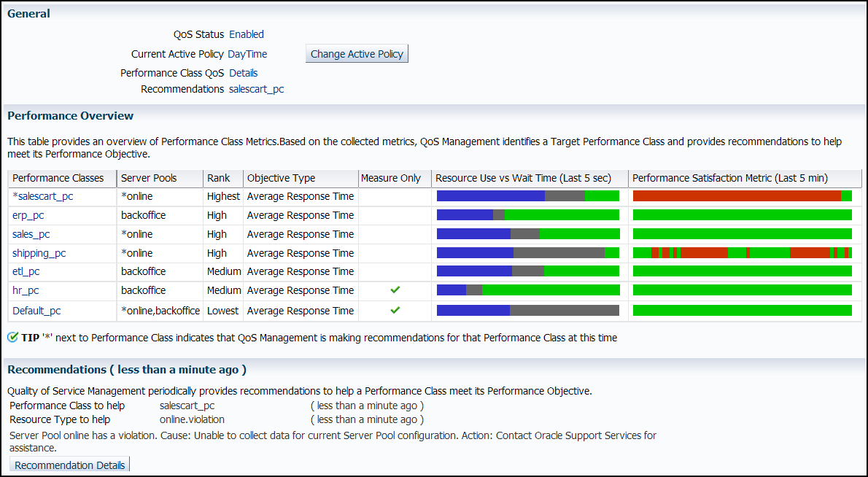
Task: Click the TIP checkmark icon
Action: tap(12, 337)
